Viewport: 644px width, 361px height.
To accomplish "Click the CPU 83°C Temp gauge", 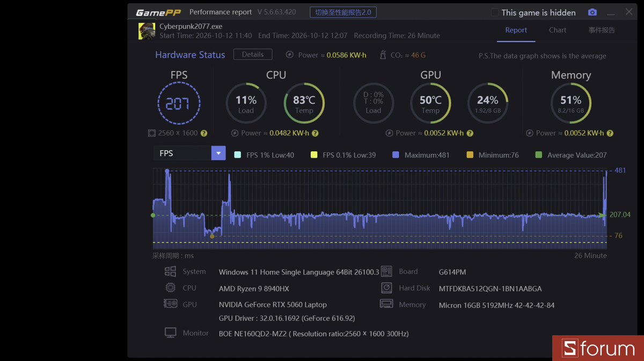I will point(304,104).
